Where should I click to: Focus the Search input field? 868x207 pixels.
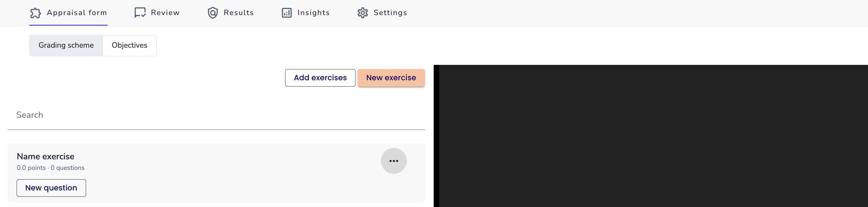coord(216,115)
